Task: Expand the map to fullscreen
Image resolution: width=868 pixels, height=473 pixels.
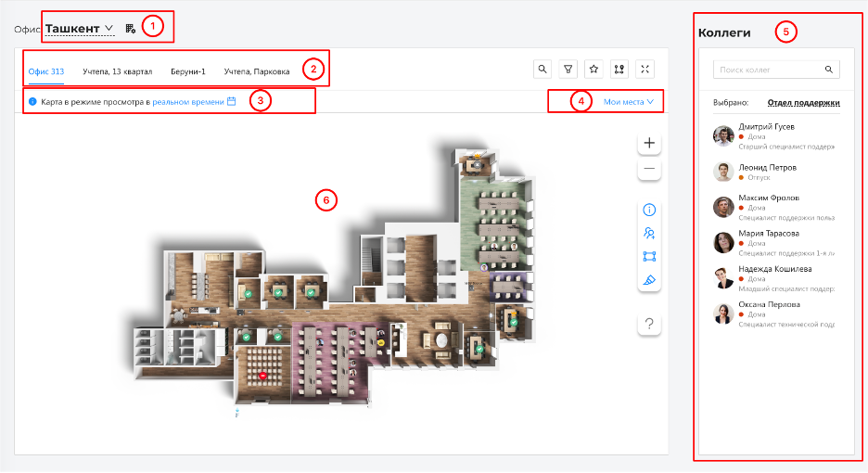Action: pyautogui.click(x=646, y=69)
